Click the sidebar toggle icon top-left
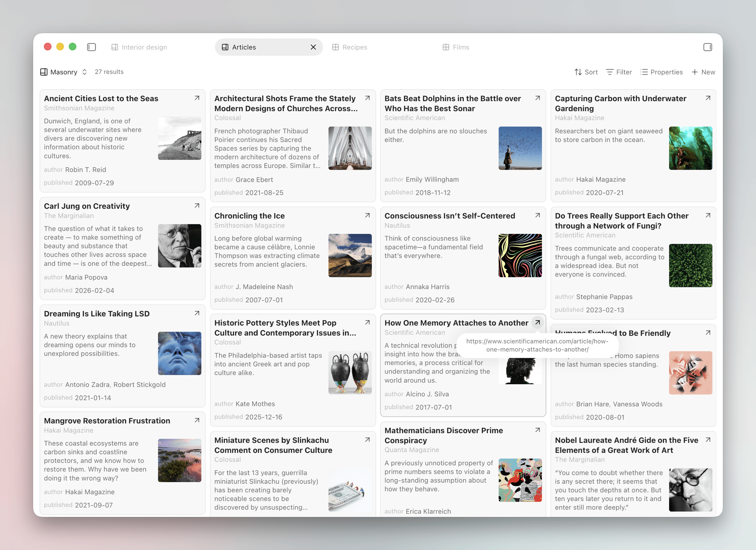The height and width of the screenshot is (550, 756). (91, 47)
